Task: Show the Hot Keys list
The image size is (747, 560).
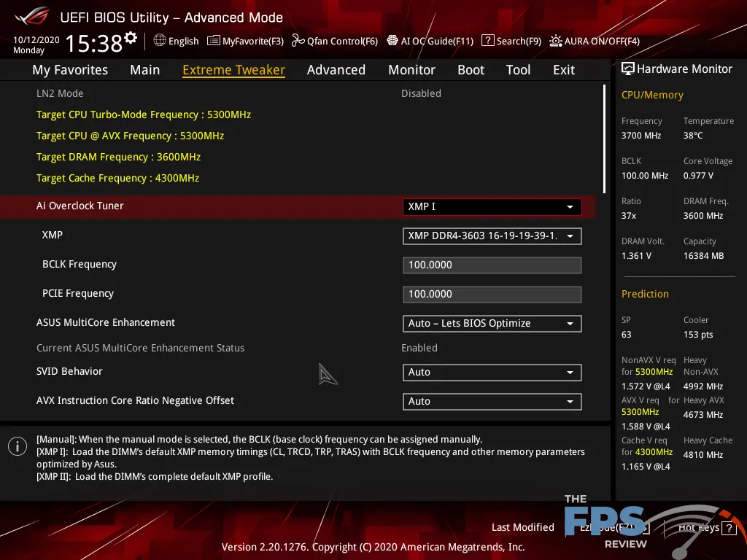Action: [697, 526]
